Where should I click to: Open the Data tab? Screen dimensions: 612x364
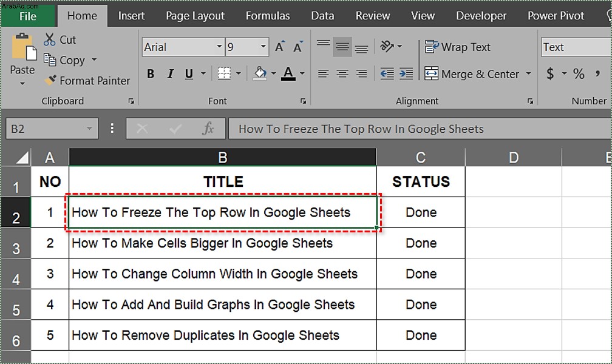(322, 16)
